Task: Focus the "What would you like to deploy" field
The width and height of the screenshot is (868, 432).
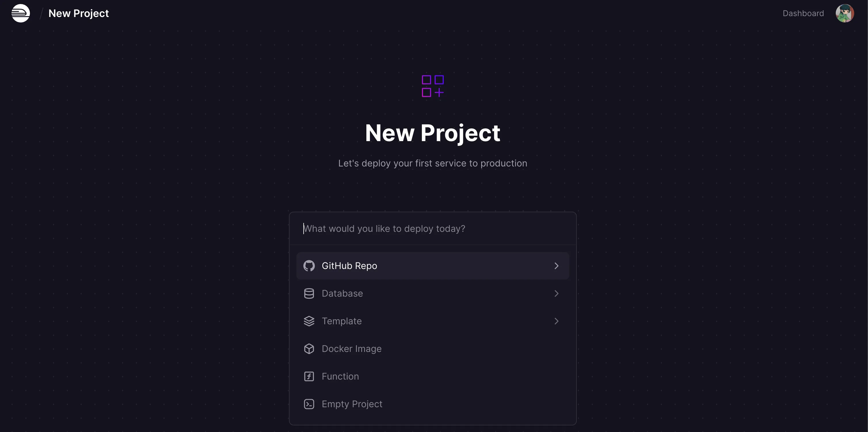Action: pos(433,229)
